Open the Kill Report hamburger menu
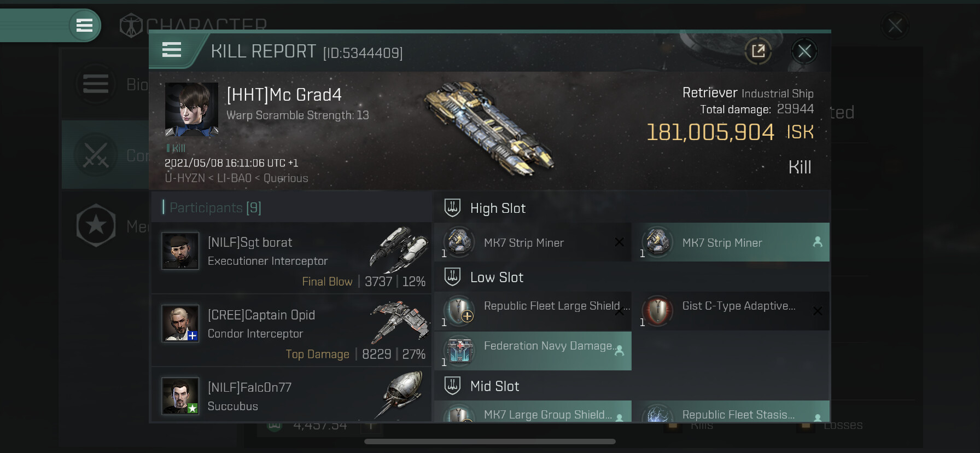The image size is (980, 453). (x=172, y=50)
